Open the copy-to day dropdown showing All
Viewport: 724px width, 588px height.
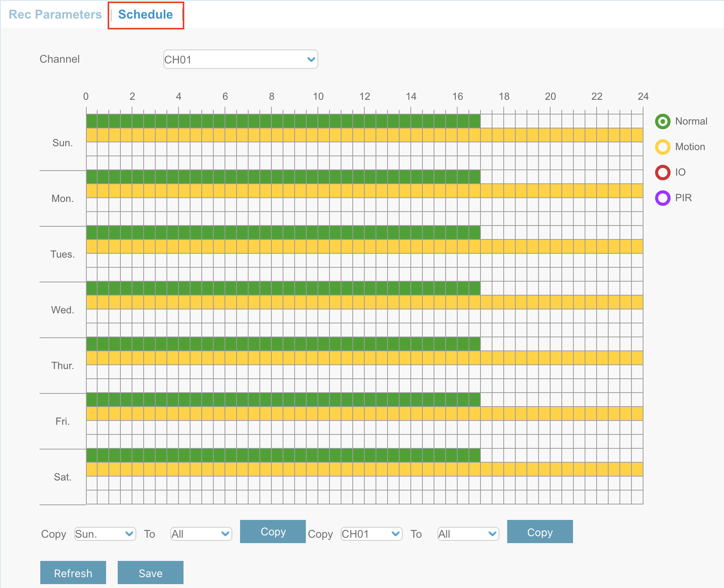pyautogui.click(x=201, y=534)
